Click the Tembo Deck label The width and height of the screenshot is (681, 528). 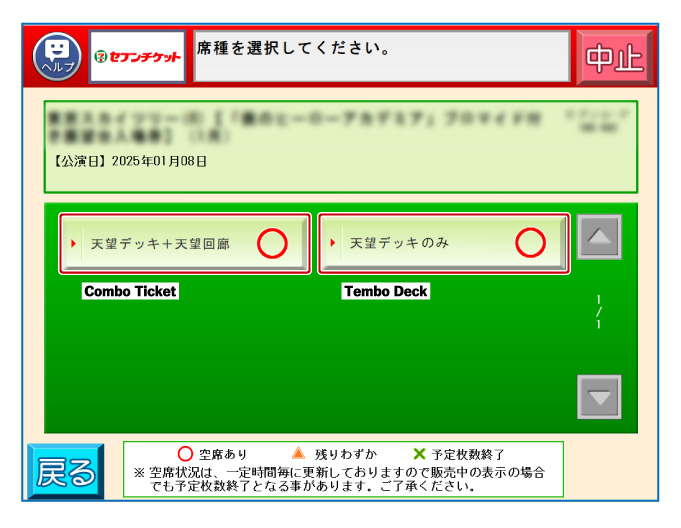(x=386, y=291)
